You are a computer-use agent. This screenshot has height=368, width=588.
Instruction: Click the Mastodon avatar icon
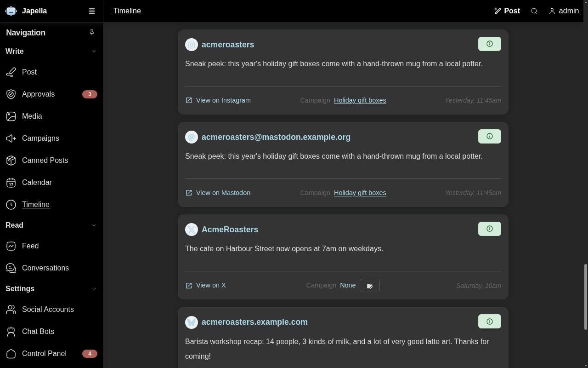(192, 137)
